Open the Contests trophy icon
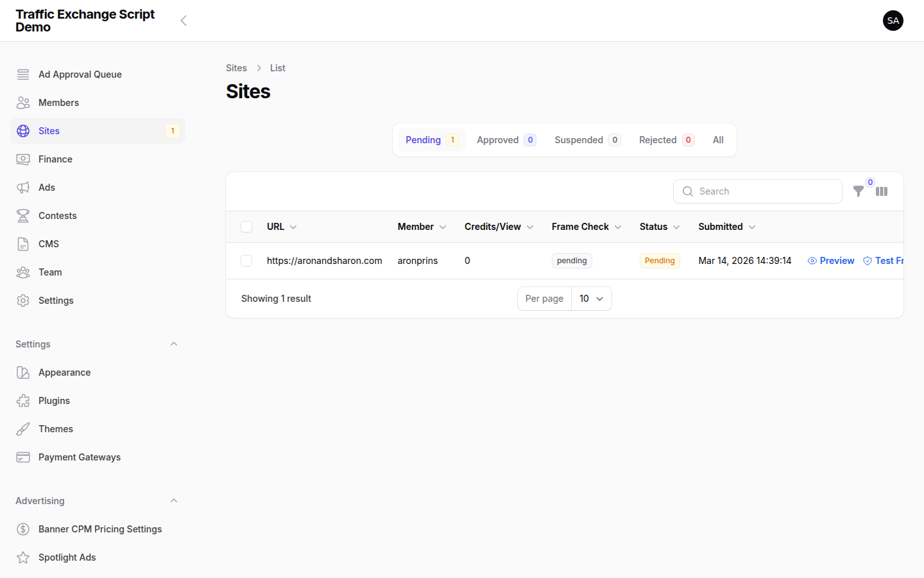The width and height of the screenshot is (924, 578). (23, 215)
